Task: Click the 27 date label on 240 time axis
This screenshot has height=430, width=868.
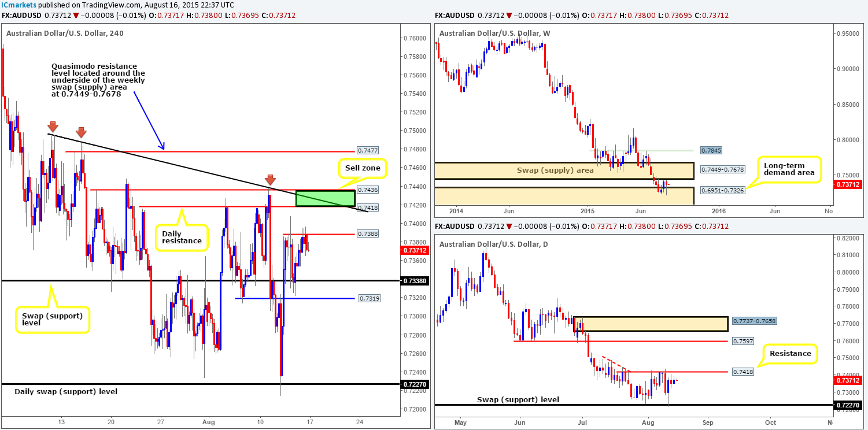Action: click(x=160, y=422)
